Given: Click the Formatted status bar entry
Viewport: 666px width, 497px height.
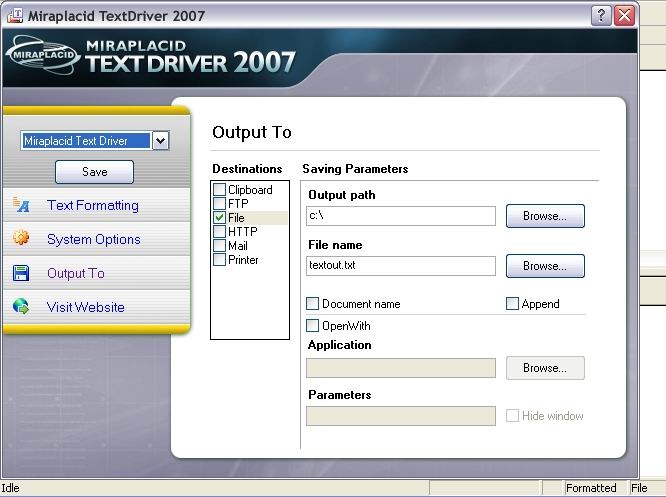Looking at the screenshot, I should 591,488.
